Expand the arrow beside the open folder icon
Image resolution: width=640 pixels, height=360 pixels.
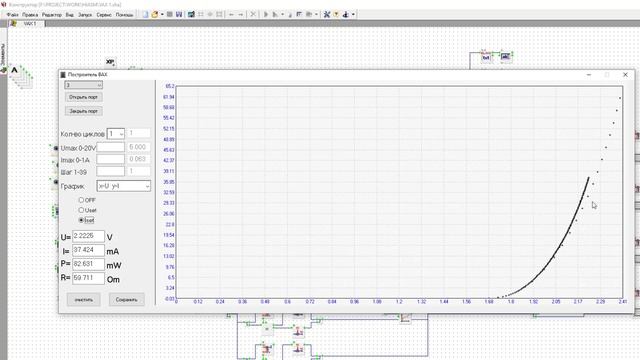(x=162, y=14)
